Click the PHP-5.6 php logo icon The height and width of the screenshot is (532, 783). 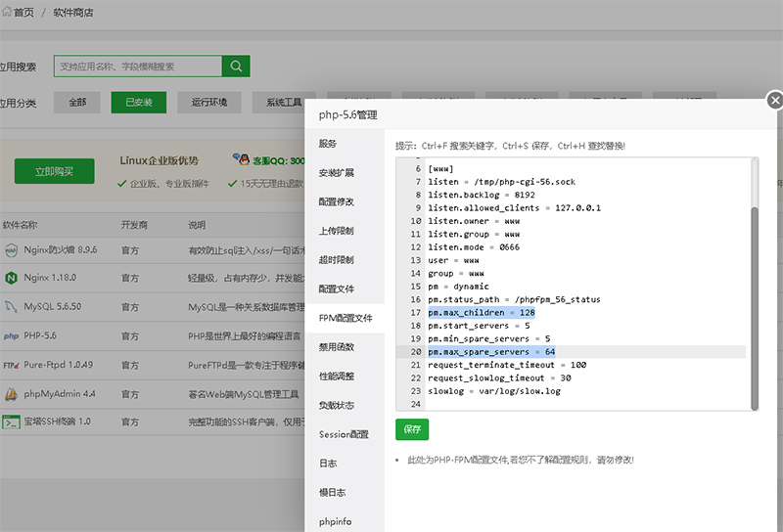tap(11, 336)
